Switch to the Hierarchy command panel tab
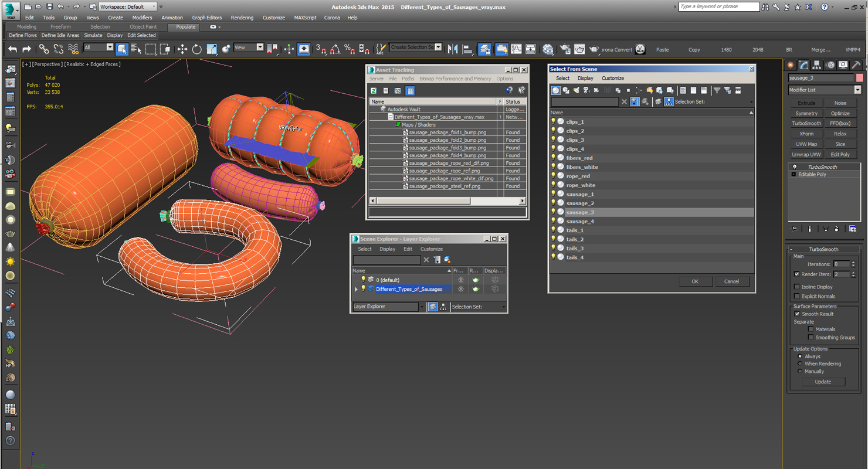868x469 pixels. [818, 64]
